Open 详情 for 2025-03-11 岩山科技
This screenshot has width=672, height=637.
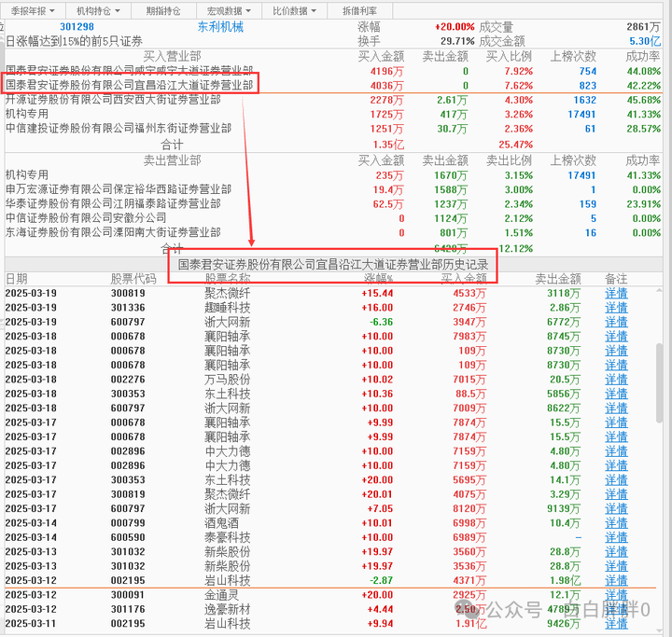point(616,624)
